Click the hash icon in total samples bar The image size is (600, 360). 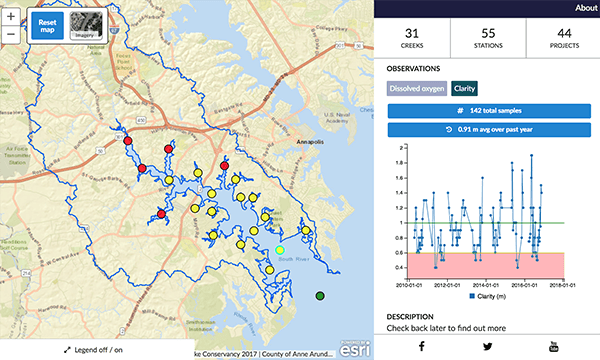pos(460,111)
